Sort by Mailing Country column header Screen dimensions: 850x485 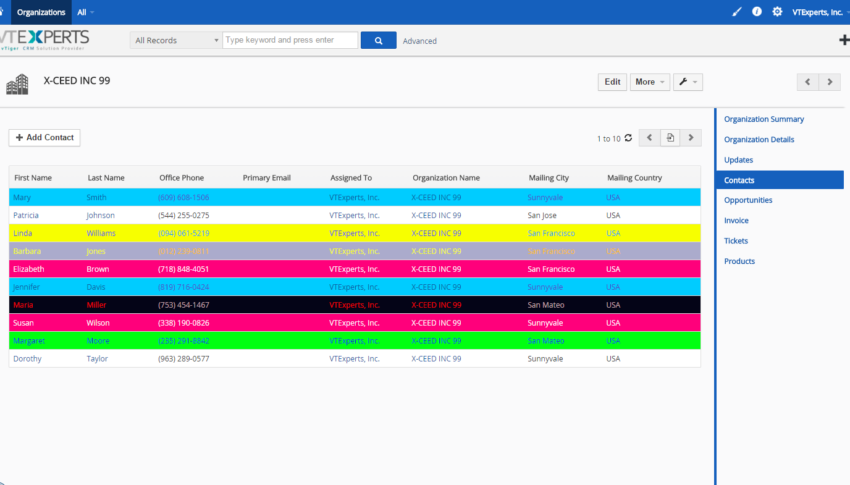634,178
